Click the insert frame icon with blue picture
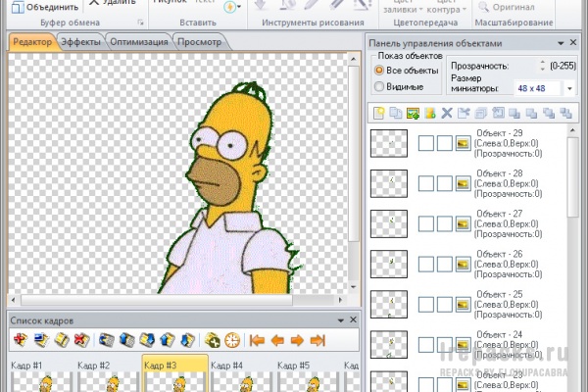 [x=41, y=340]
